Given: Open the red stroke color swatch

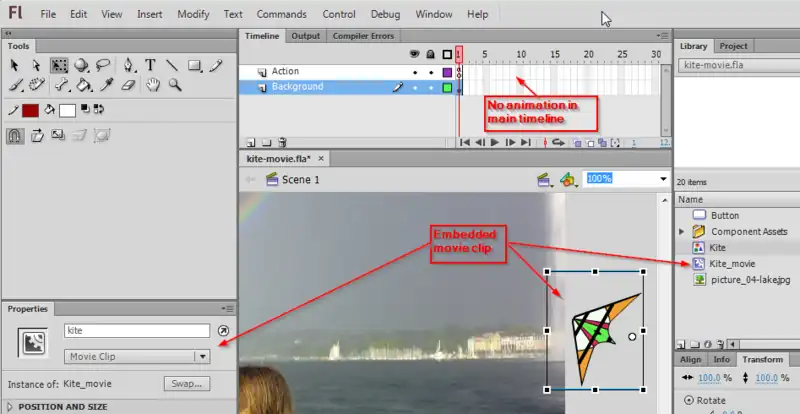Looking at the screenshot, I should (30, 110).
